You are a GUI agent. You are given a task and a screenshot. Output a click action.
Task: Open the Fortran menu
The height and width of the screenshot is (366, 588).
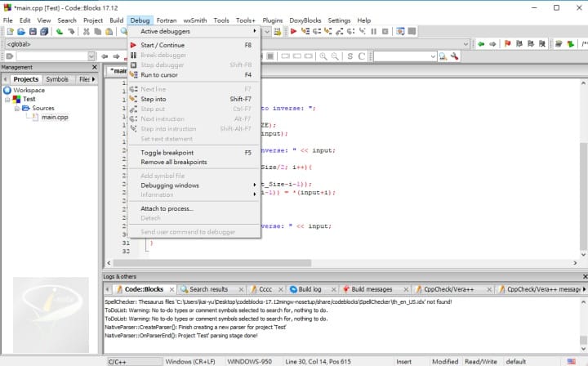point(168,20)
